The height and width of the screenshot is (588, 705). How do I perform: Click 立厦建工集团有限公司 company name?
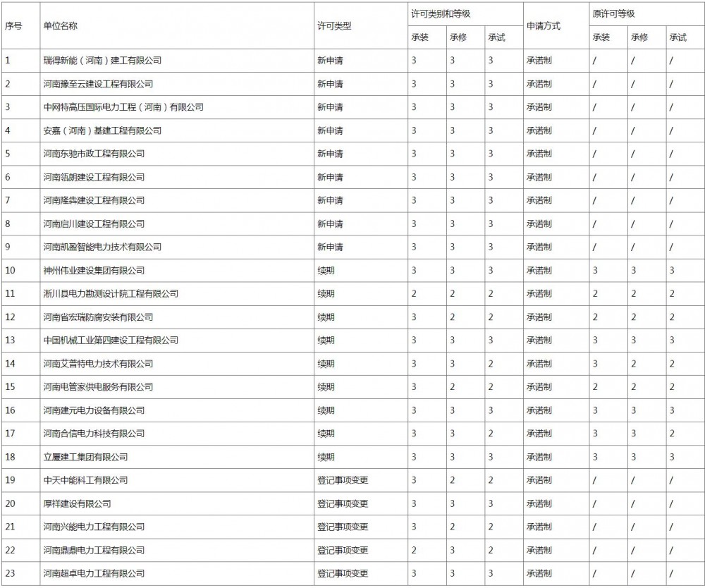[85, 457]
